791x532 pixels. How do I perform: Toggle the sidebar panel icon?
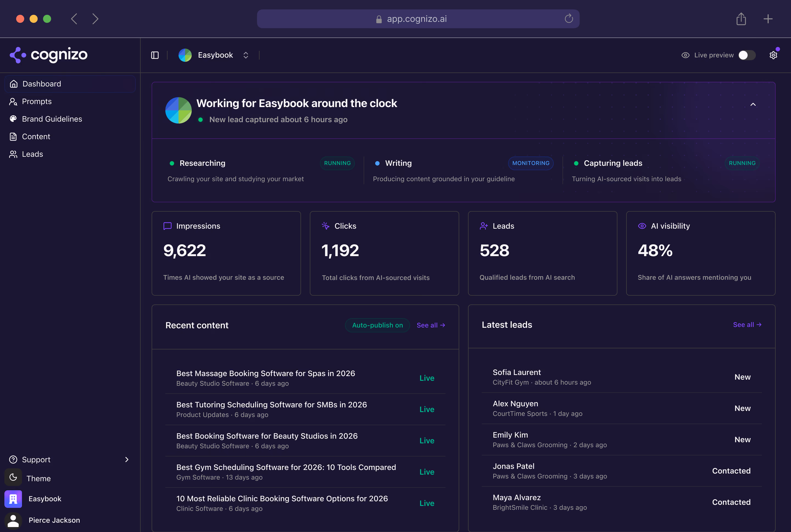pos(155,55)
